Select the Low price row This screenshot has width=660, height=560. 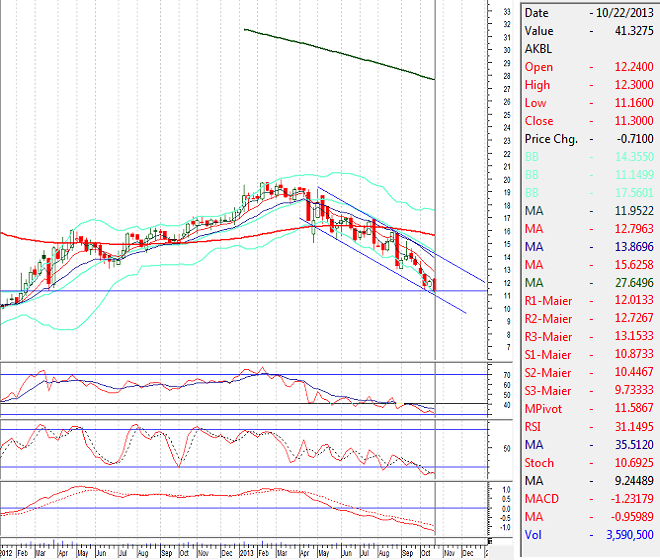590,103
